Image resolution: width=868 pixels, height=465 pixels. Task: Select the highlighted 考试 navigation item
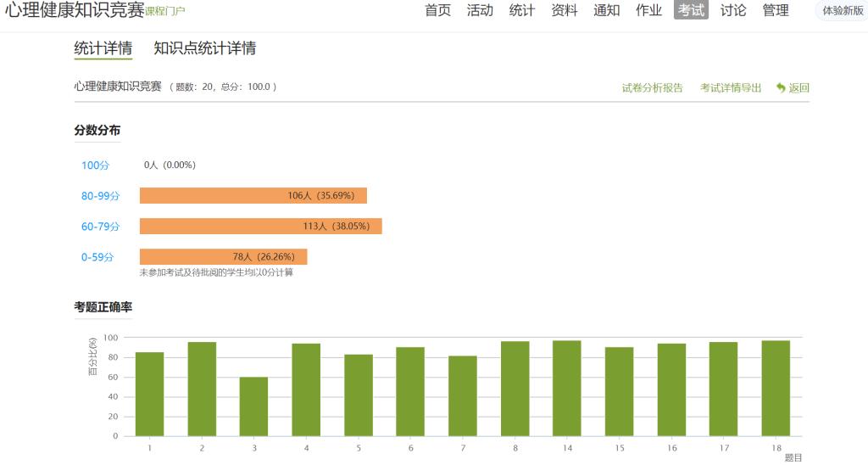(691, 10)
